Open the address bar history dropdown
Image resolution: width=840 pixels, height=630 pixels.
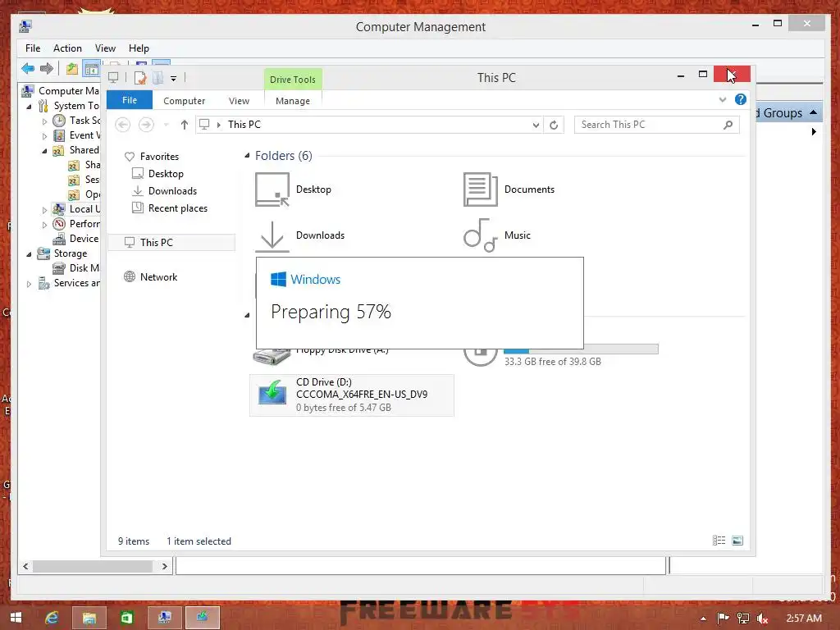(536, 125)
